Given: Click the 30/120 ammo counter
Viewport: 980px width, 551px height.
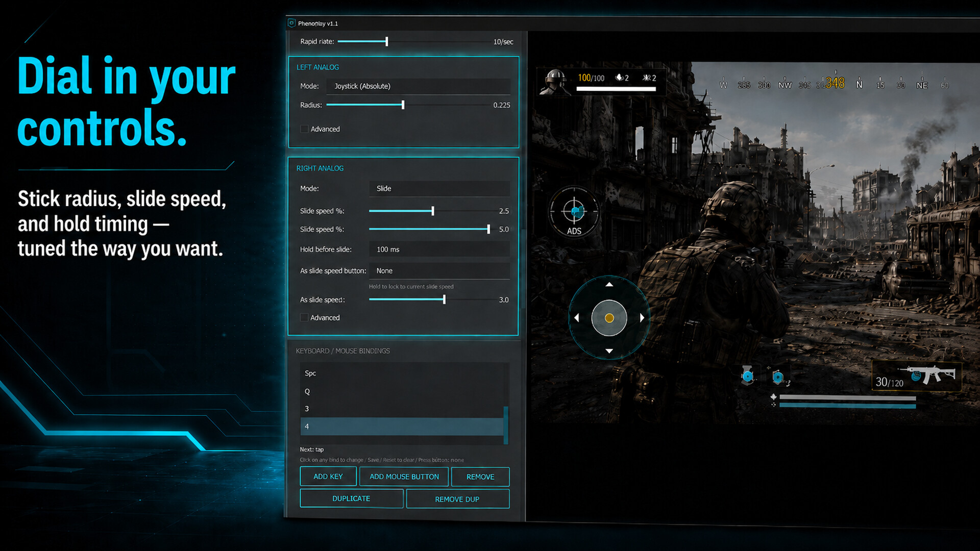Looking at the screenshot, I should click(x=889, y=382).
